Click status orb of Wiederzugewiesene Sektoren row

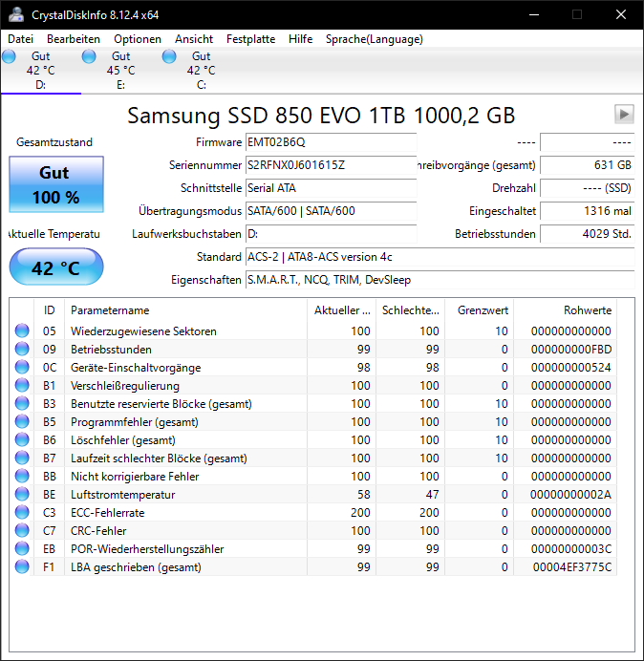[x=22, y=330]
